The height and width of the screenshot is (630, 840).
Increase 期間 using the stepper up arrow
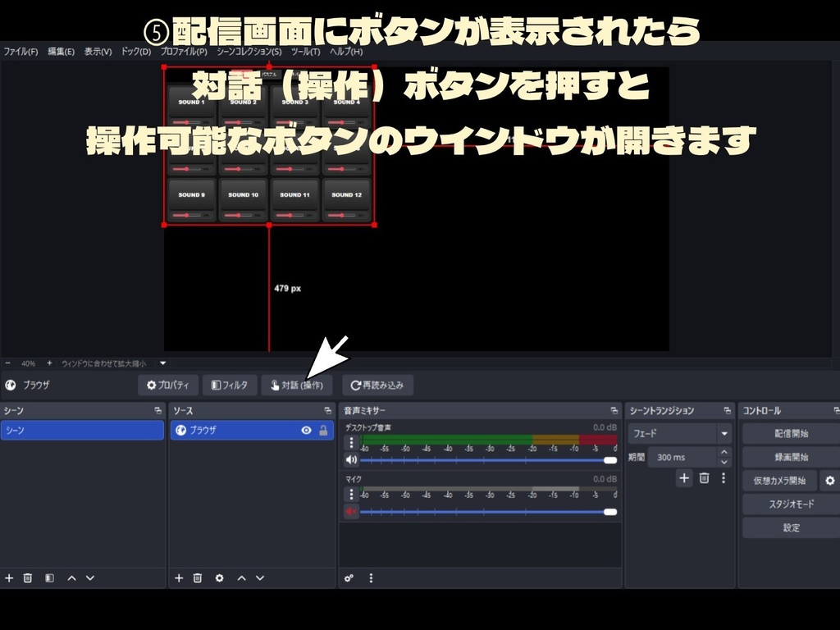pyautogui.click(x=724, y=453)
